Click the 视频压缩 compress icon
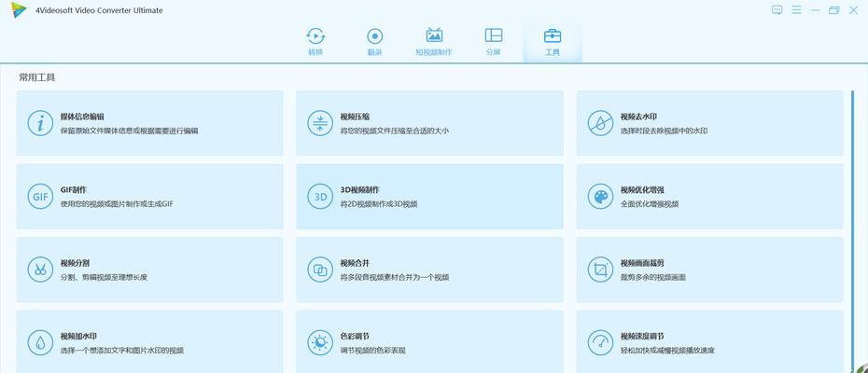Screen dimensions: 868x373 coord(320,123)
